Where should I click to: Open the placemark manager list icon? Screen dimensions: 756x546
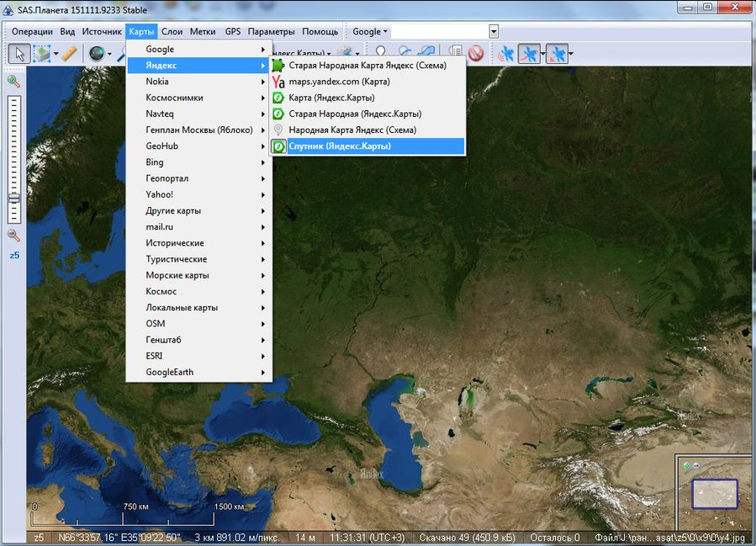(455, 52)
